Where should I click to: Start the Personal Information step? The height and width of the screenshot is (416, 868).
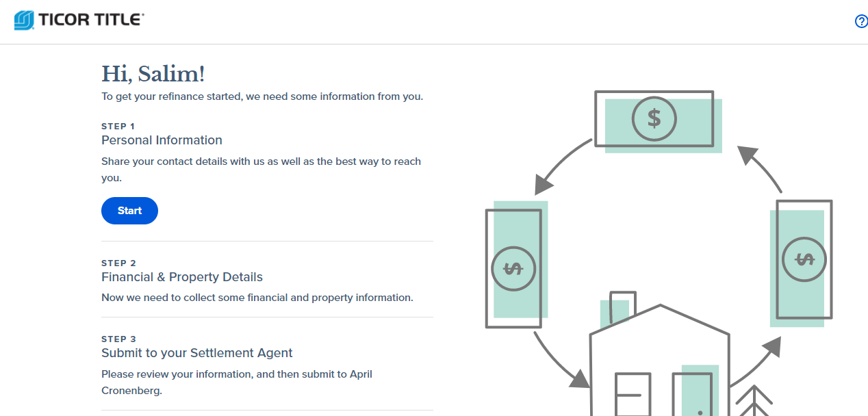point(129,211)
